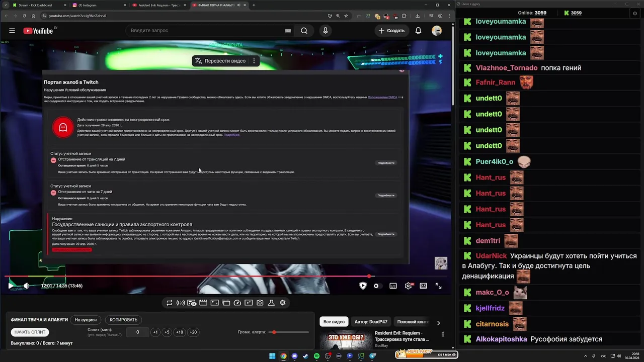Screen dimensions: 644x362
Task: Toggle subtitles in the video player
Action: tap(393, 286)
